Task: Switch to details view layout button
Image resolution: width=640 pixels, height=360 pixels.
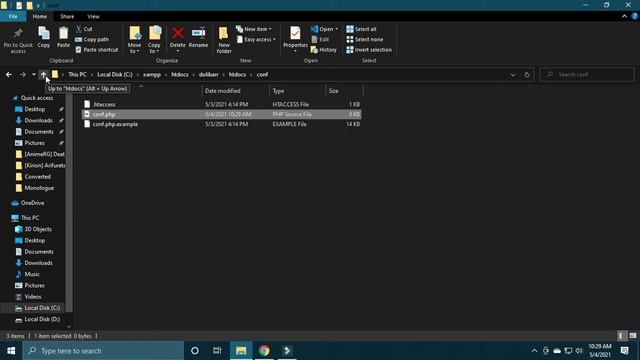Action: pos(621,336)
